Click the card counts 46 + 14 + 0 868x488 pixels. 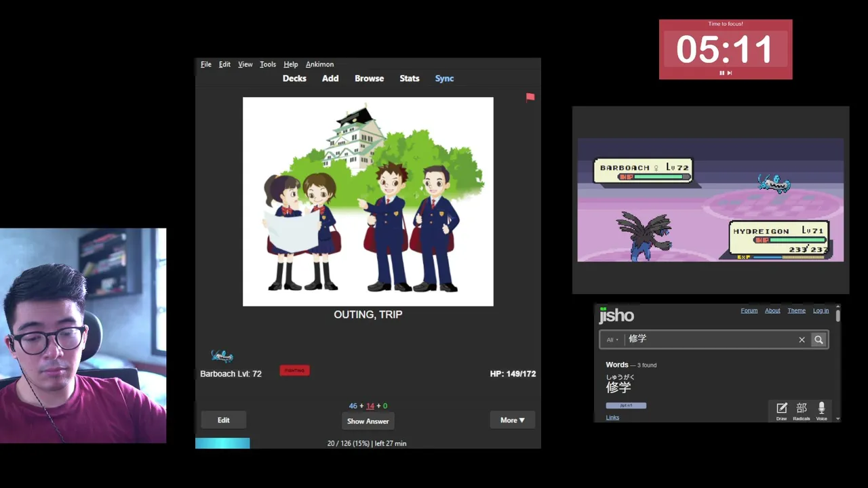pyautogui.click(x=368, y=406)
